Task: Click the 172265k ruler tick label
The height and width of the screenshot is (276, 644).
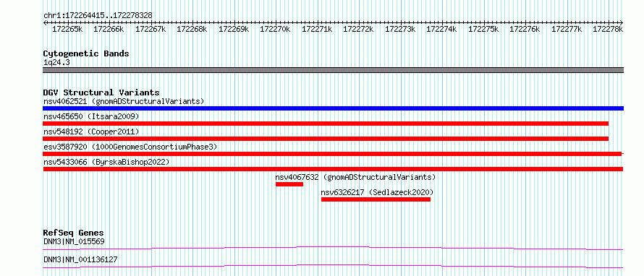Action: 67,30
